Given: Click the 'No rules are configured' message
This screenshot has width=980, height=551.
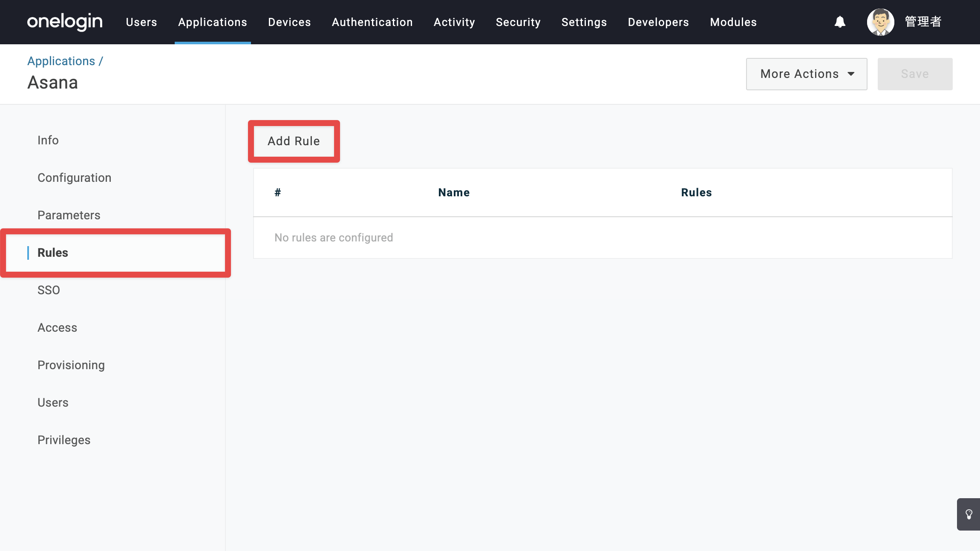Looking at the screenshot, I should 334,238.
